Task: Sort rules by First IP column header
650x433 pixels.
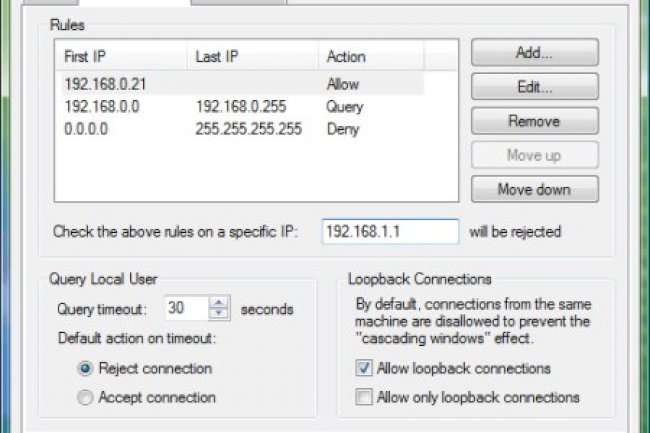Action: (x=120, y=57)
